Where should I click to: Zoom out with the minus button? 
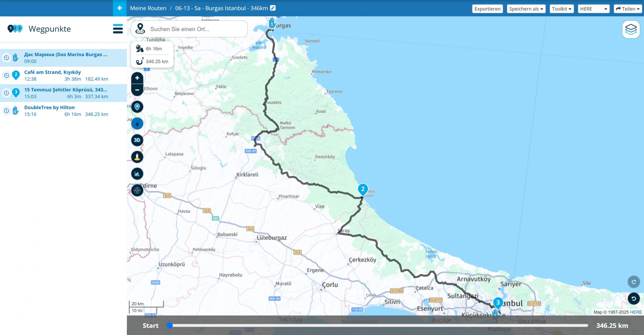(x=137, y=90)
